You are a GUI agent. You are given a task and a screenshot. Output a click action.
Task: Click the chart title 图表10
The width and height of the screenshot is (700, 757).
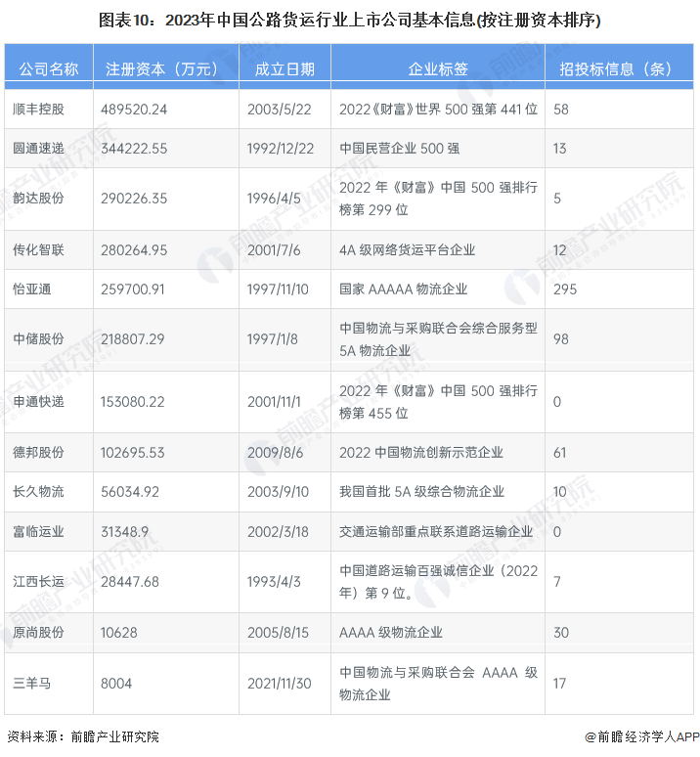tap(350, 21)
